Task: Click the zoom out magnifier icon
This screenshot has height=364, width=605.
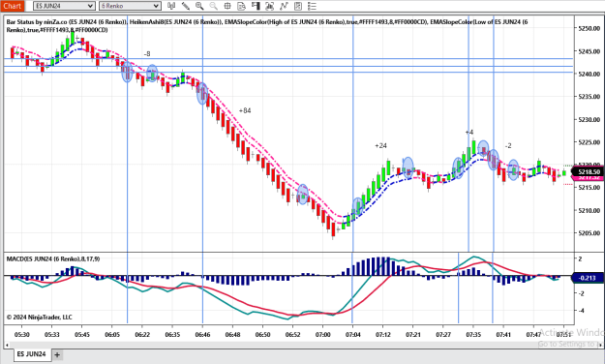Action: (213, 6)
